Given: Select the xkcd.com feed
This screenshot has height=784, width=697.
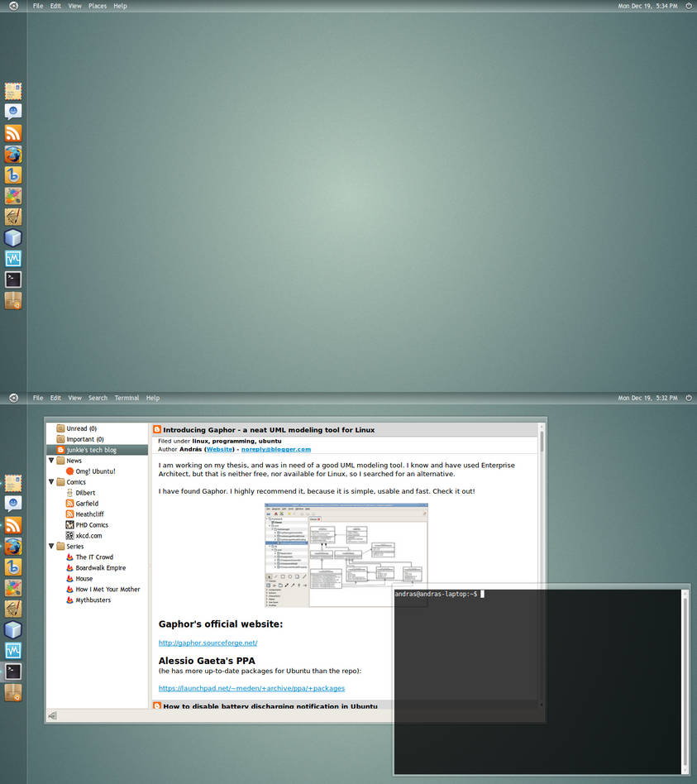Looking at the screenshot, I should pyautogui.click(x=88, y=536).
